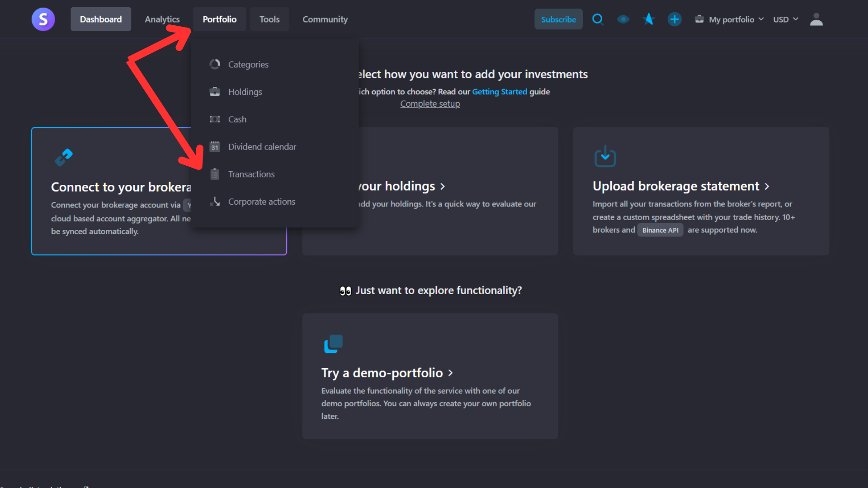Screen dimensions: 868x488
Task: Click the blue star icon
Action: tap(649, 19)
